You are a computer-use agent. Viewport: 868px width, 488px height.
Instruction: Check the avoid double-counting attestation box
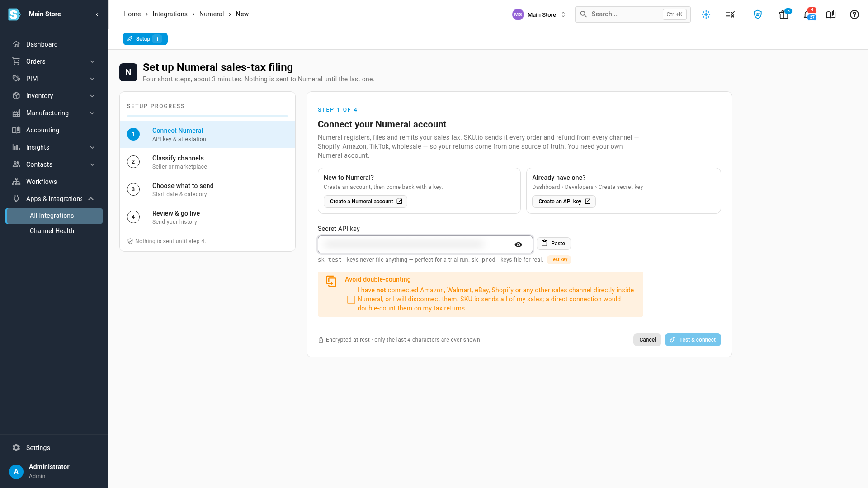351,300
